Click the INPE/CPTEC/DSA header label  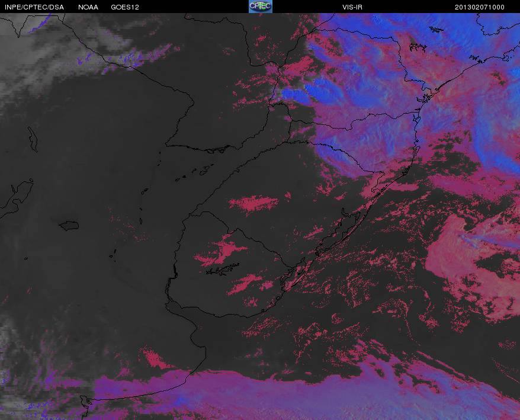pyautogui.click(x=34, y=7)
